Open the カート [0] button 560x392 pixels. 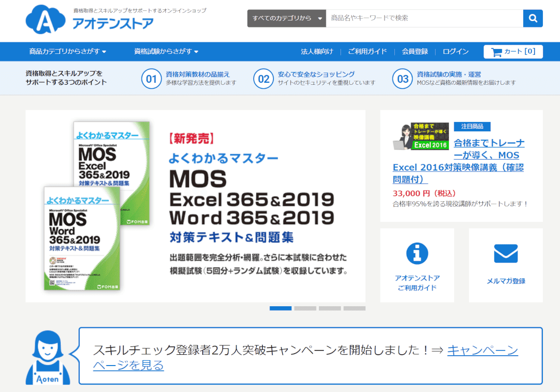(x=513, y=51)
